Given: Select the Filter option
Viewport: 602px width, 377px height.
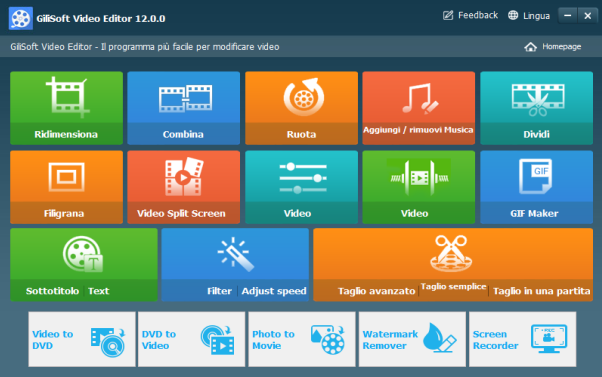Looking at the screenshot, I should (219, 291).
